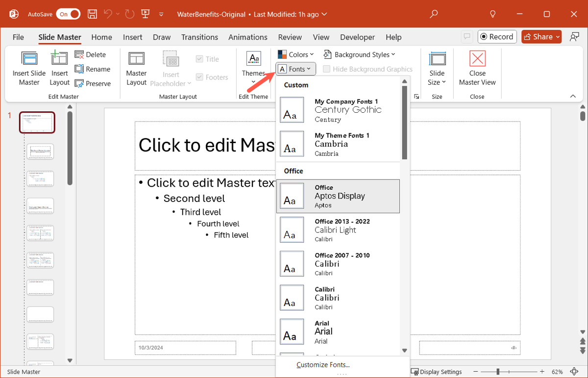
Task: Open Background Styles dropdown
Action: click(x=359, y=54)
